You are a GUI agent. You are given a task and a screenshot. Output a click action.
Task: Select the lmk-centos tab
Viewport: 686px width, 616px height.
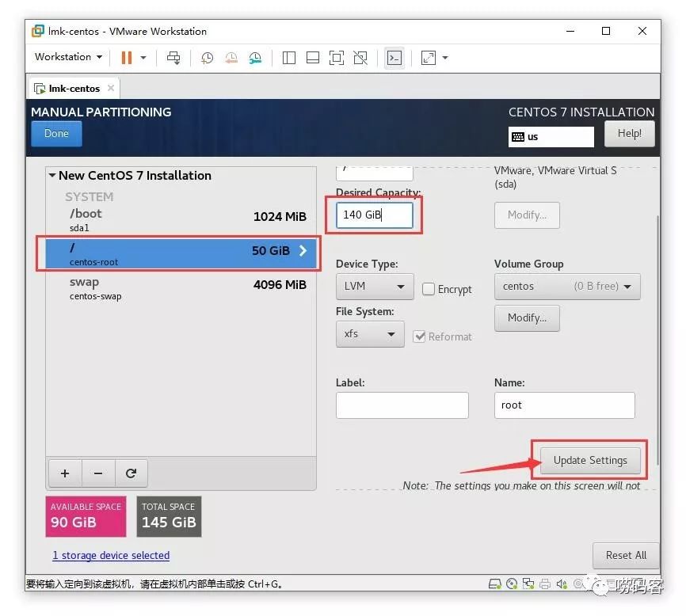tap(74, 89)
